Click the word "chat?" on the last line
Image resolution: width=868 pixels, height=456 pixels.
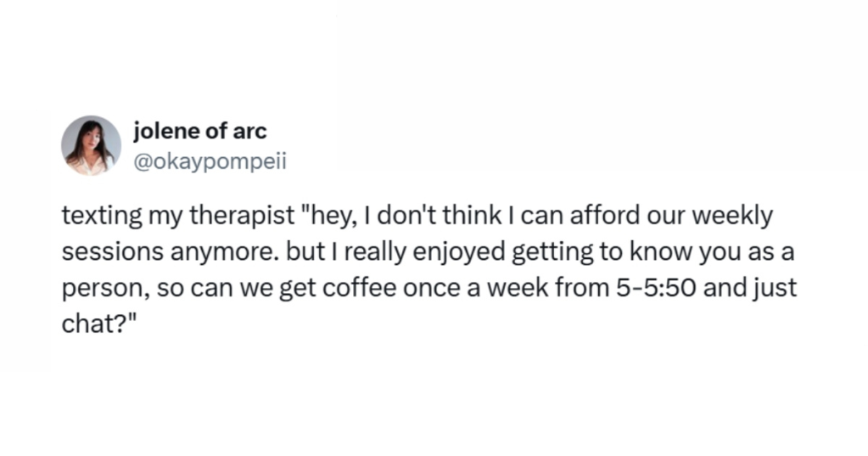[x=92, y=324]
